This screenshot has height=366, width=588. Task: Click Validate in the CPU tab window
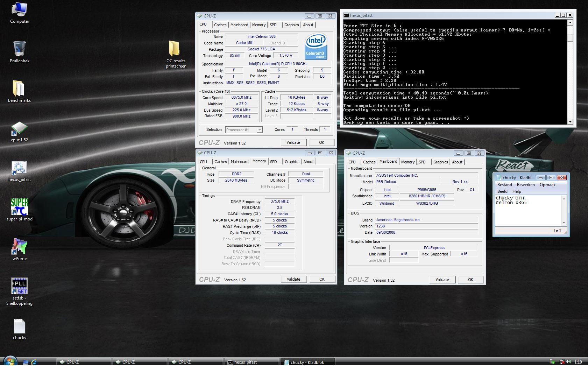pyautogui.click(x=293, y=142)
